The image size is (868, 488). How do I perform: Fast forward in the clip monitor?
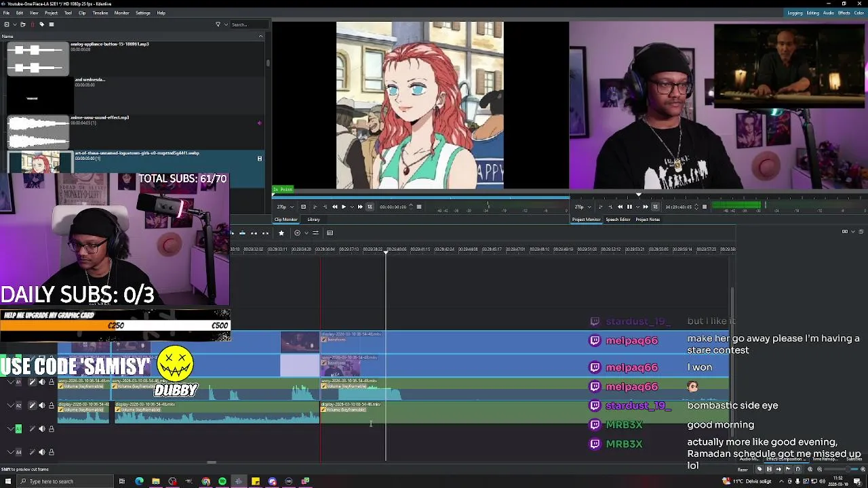pyautogui.click(x=360, y=207)
